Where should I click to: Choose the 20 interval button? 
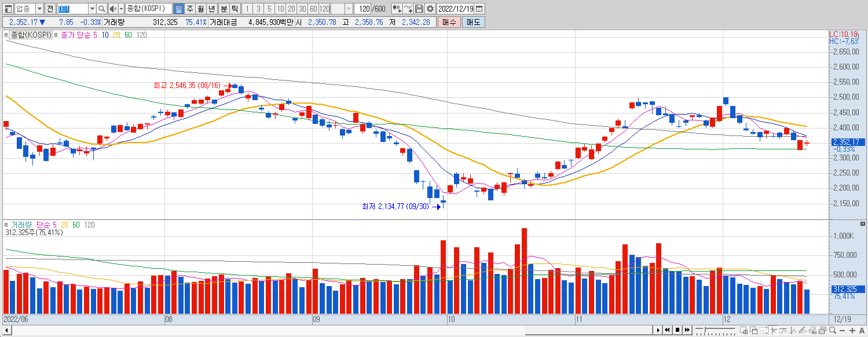(291, 9)
